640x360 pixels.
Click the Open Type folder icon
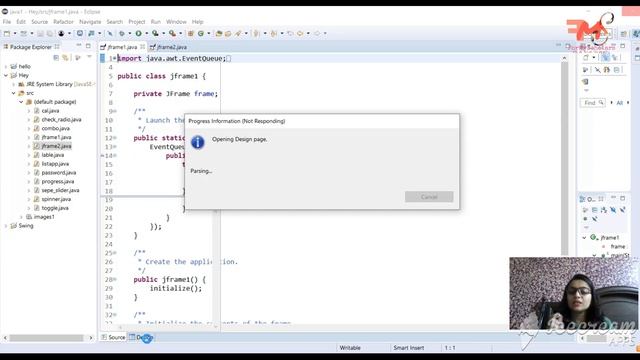tap(219, 33)
